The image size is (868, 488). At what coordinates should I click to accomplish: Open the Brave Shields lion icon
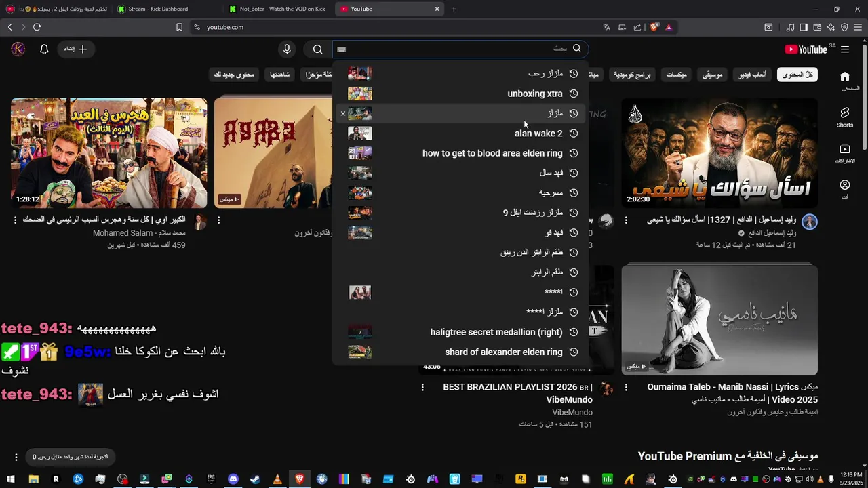[654, 27]
